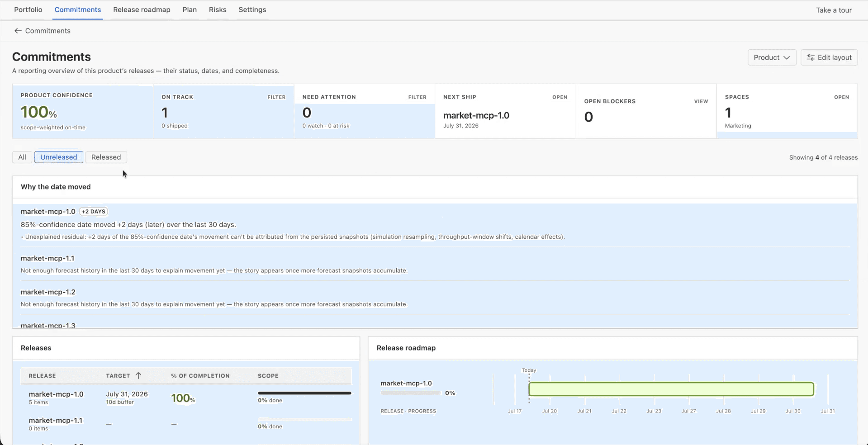Toggle the Unreleased filter
Screen dimensions: 868x445
[59, 157]
